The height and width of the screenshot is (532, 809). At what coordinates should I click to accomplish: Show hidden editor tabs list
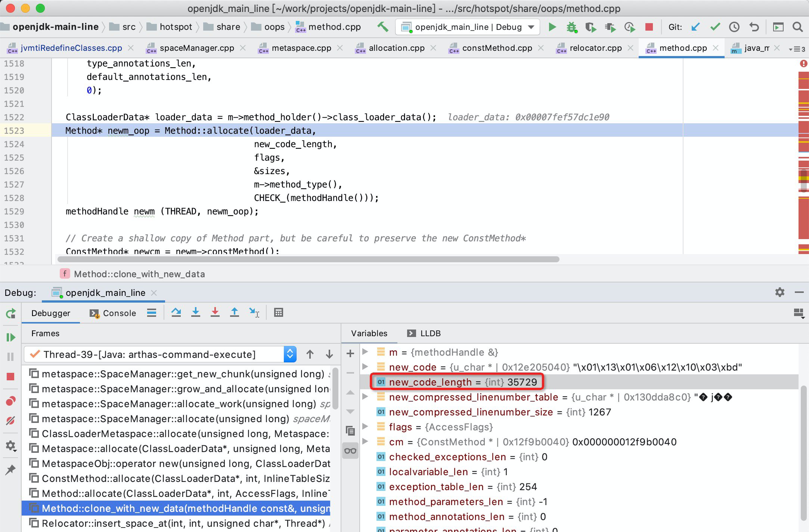point(797,49)
